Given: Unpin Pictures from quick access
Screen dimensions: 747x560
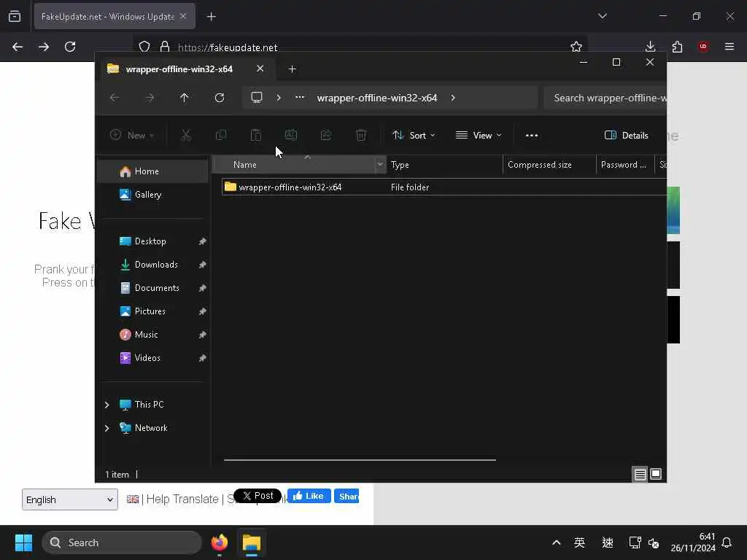Looking at the screenshot, I should click(x=203, y=311).
